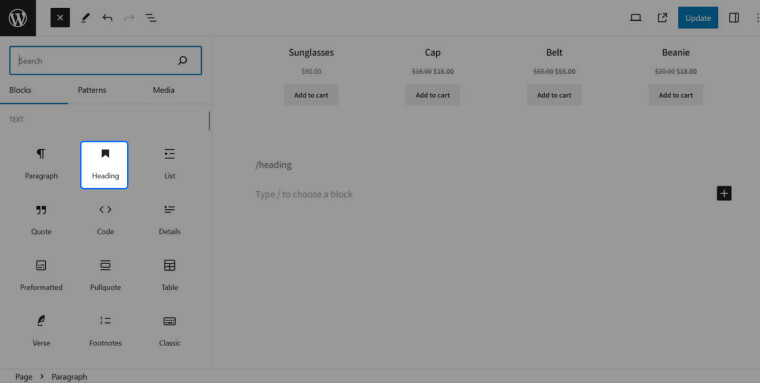Switch to the Blocks tab
Viewport: 760px width, 383px height.
pos(20,90)
